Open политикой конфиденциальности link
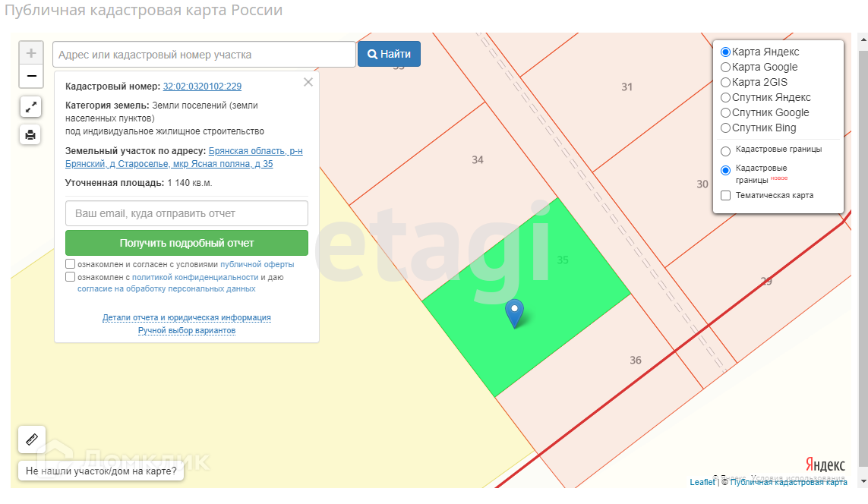The height and width of the screenshot is (504, 868). (195, 277)
